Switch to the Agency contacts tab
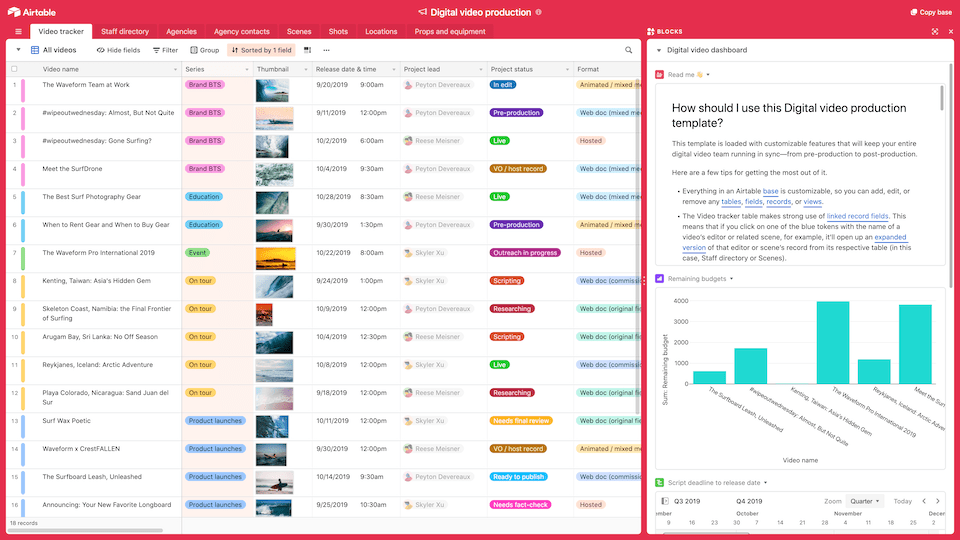Viewport: 960px width, 540px height. [x=242, y=31]
